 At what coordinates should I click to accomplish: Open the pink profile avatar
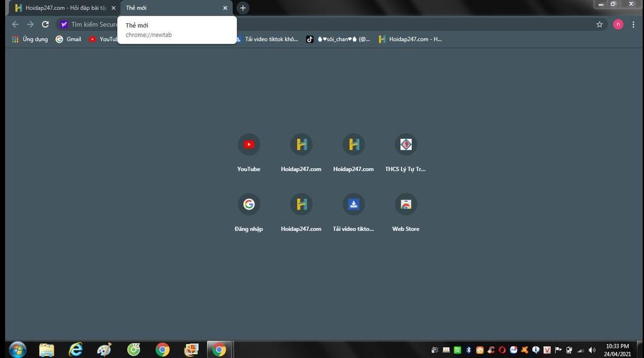point(618,25)
